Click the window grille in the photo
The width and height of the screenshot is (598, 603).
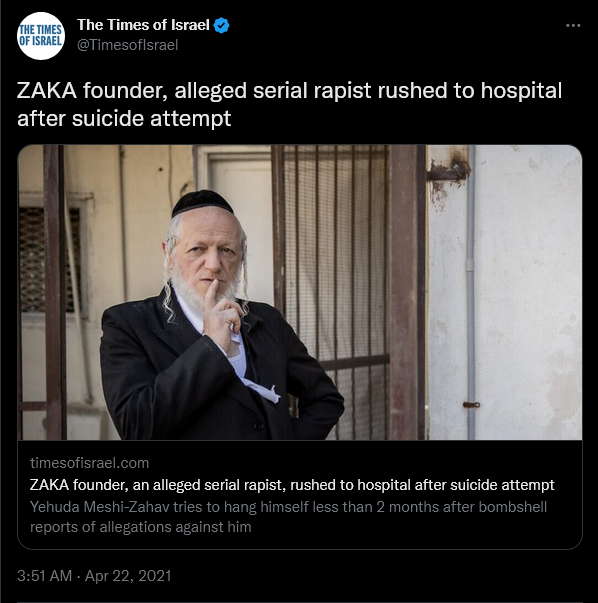[48, 260]
